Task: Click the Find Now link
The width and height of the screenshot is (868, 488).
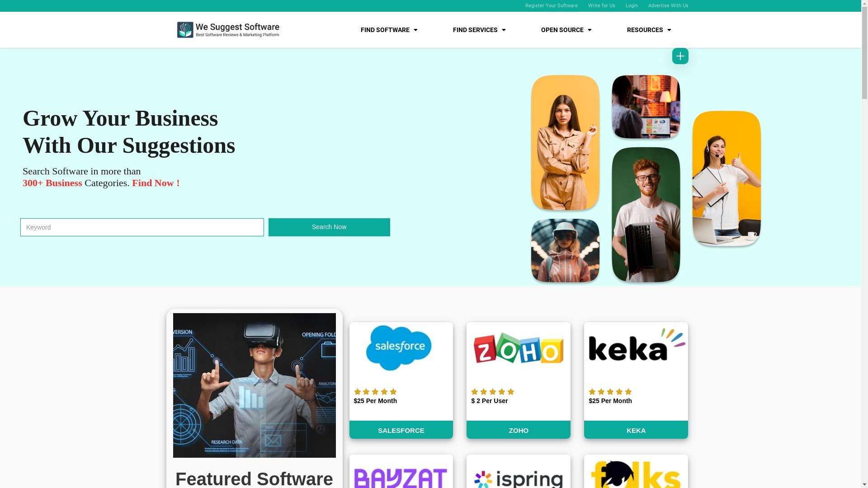Action: pyautogui.click(x=156, y=183)
